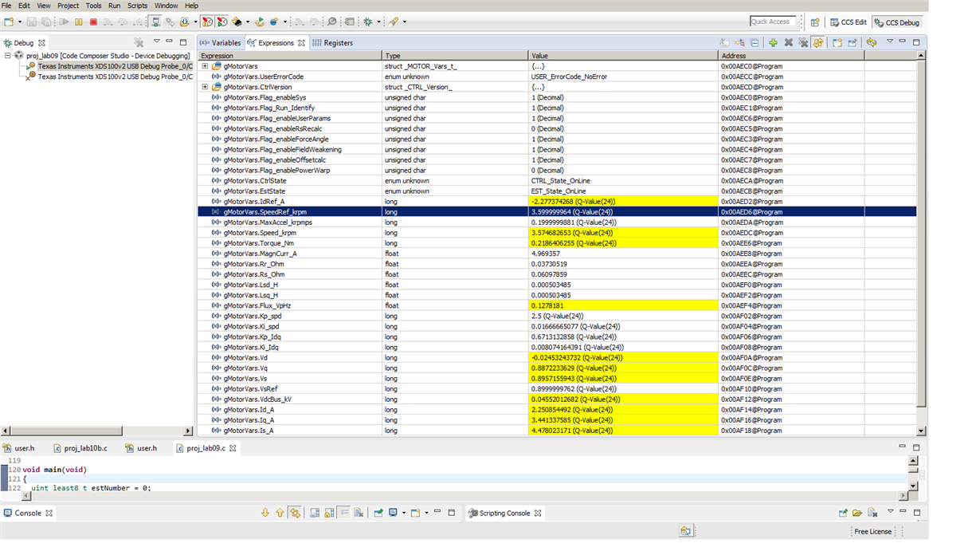Click the Open Command File icon in Scripting Console
The height and width of the screenshot is (551, 980).
click(x=857, y=513)
